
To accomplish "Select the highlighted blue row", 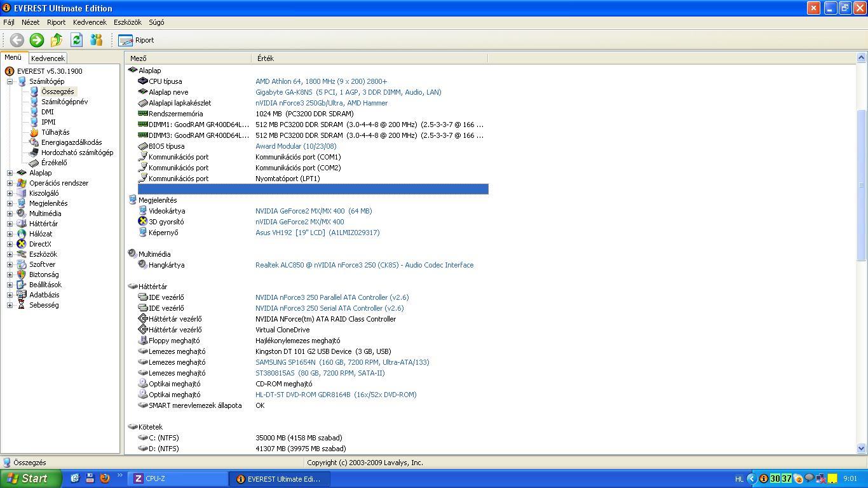I will [313, 189].
